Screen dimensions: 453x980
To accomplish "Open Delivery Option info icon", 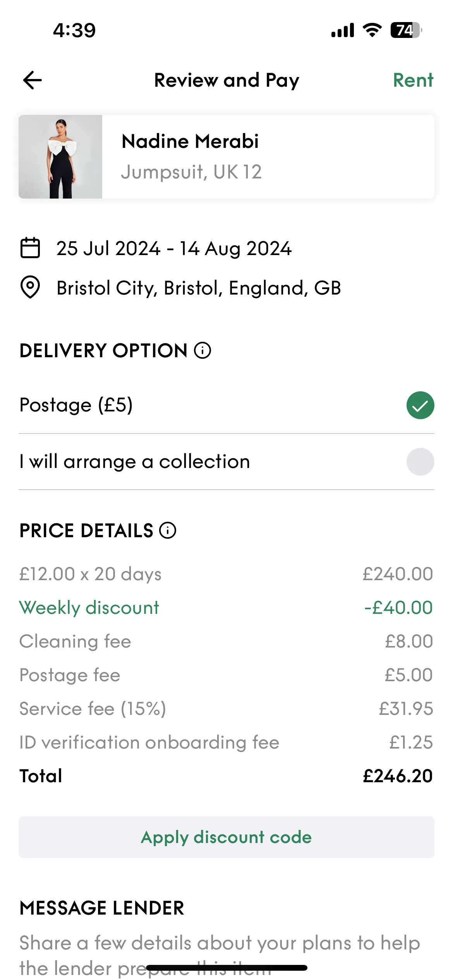I will click(x=202, y=351).
